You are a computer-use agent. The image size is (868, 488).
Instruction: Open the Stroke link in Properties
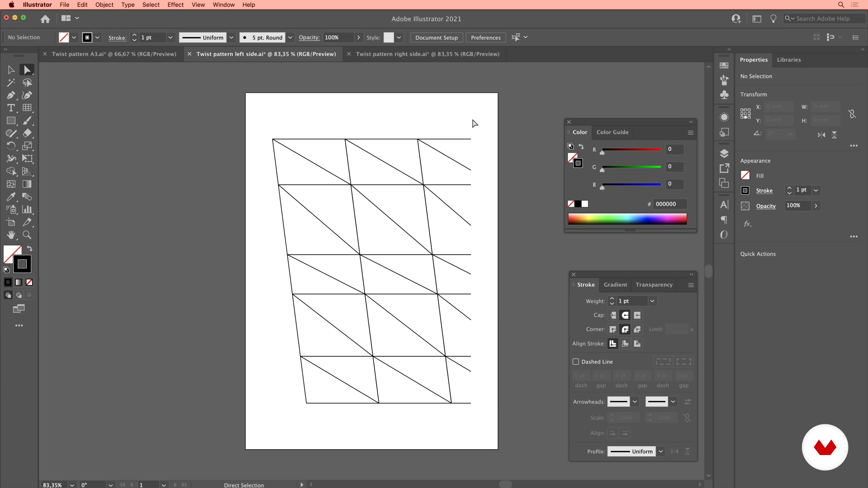[764, 191]
